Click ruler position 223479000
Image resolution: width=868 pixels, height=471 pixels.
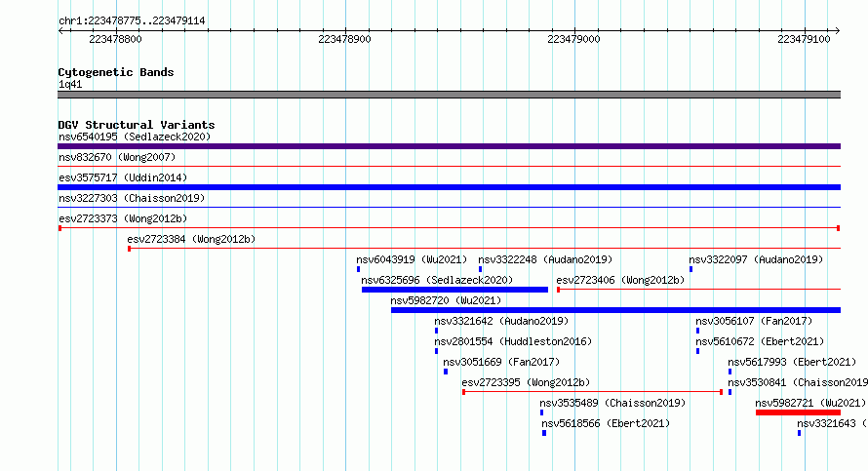[x=573, y=39]
